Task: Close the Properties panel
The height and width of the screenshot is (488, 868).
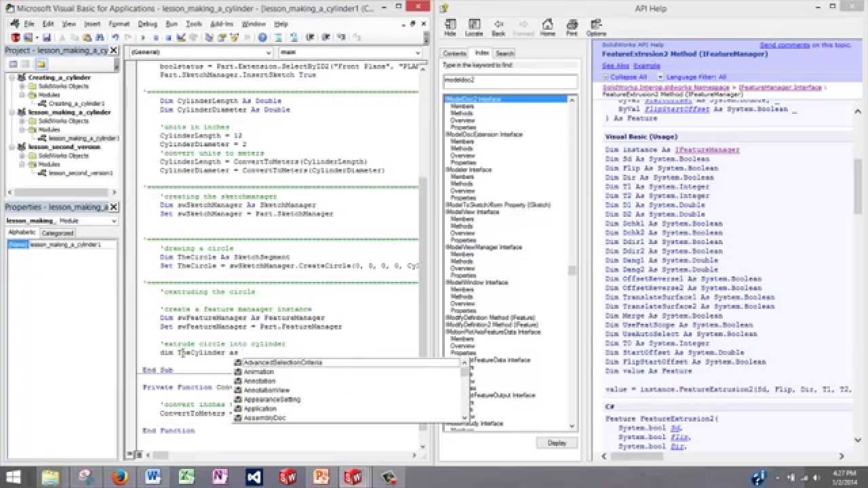Action: [114, 207]
